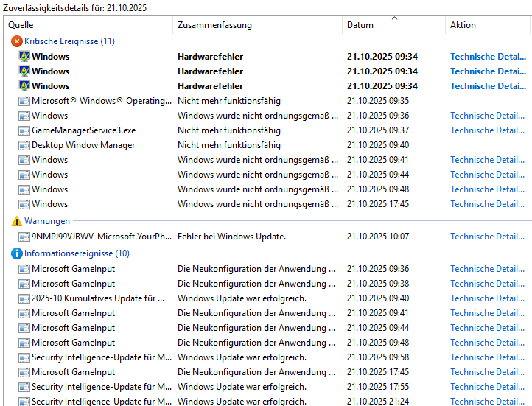Click 'Windows Update war erfolgreich.' at 09:40
The height and width of the screenshot is (406, 532).
242,298
